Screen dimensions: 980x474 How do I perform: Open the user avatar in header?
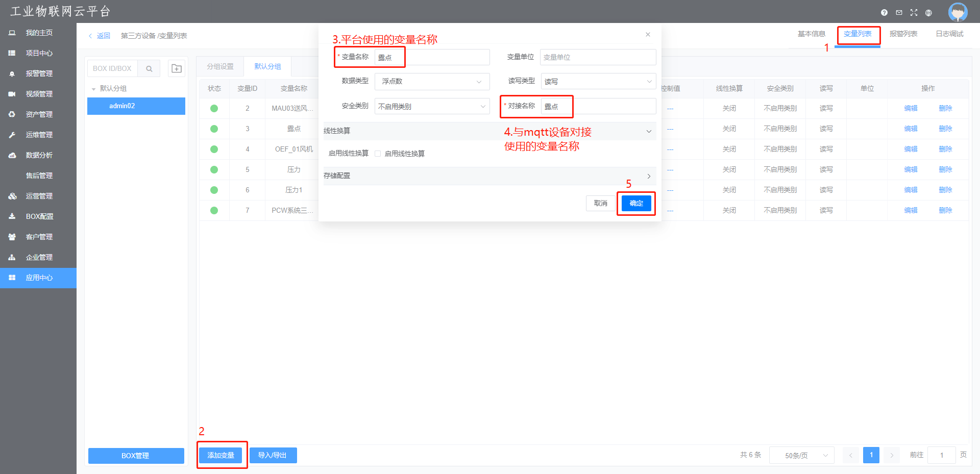[958, 12]
